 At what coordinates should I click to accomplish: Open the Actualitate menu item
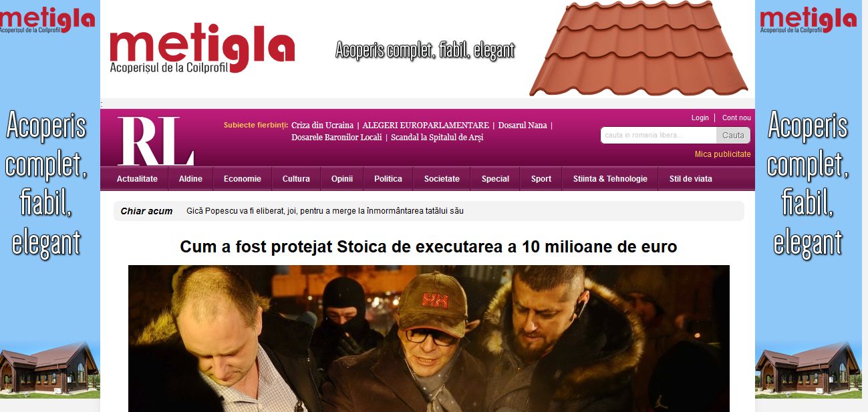(137, 179)
